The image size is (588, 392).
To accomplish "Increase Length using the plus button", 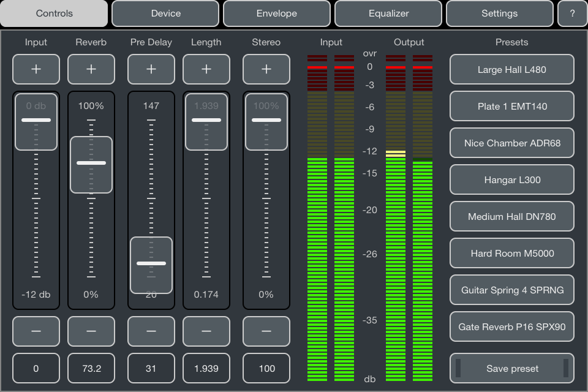I will point(206,69).
